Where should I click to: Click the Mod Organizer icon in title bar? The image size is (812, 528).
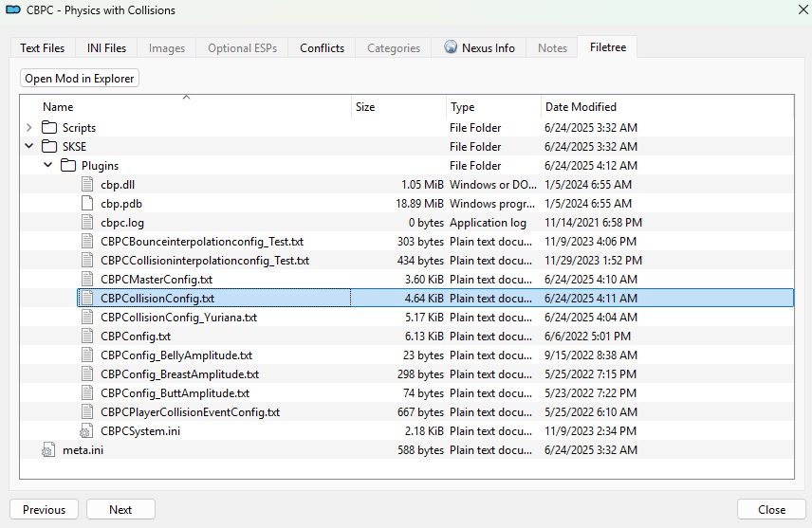13,9
